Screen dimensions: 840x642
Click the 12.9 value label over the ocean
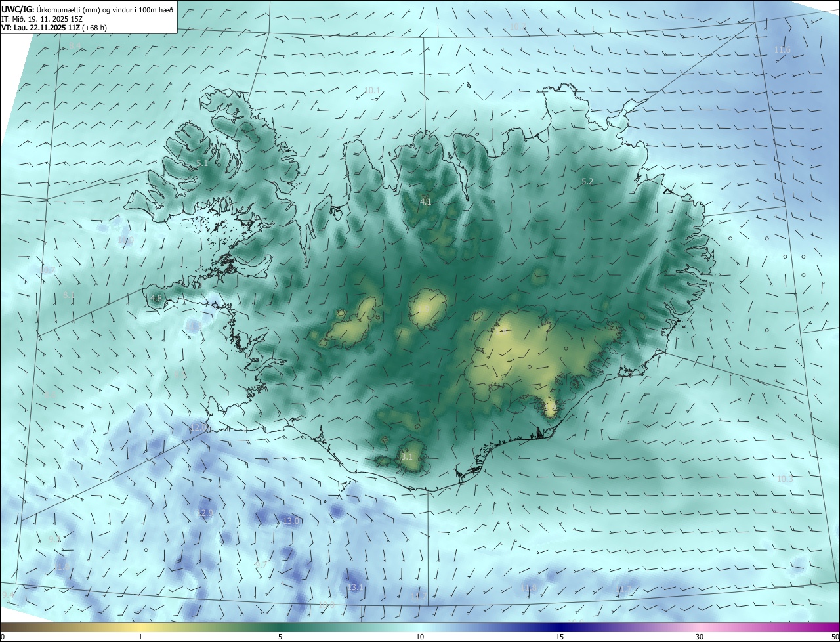[x=205, y=513]
